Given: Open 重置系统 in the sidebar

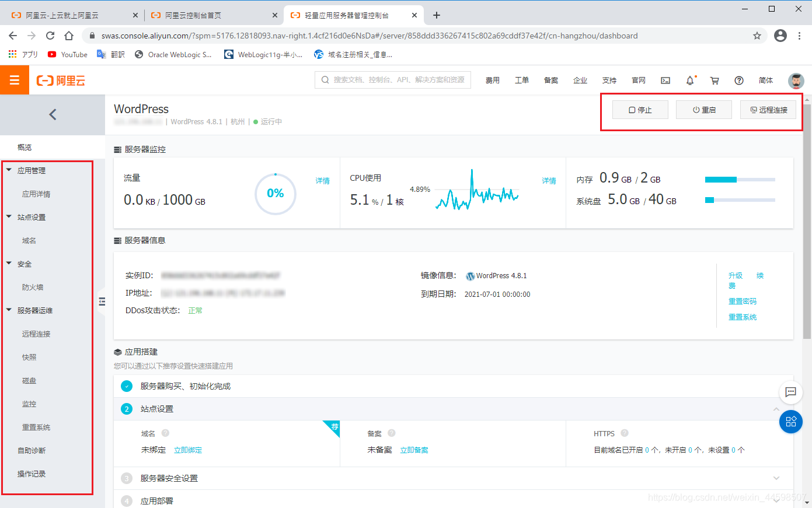Looking at the screenshot, I should (36, 428).
